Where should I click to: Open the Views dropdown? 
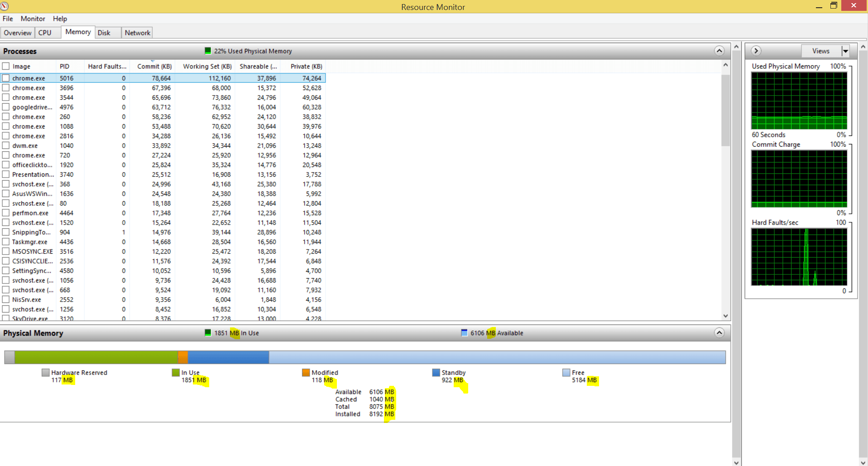(x=846, y=51)
